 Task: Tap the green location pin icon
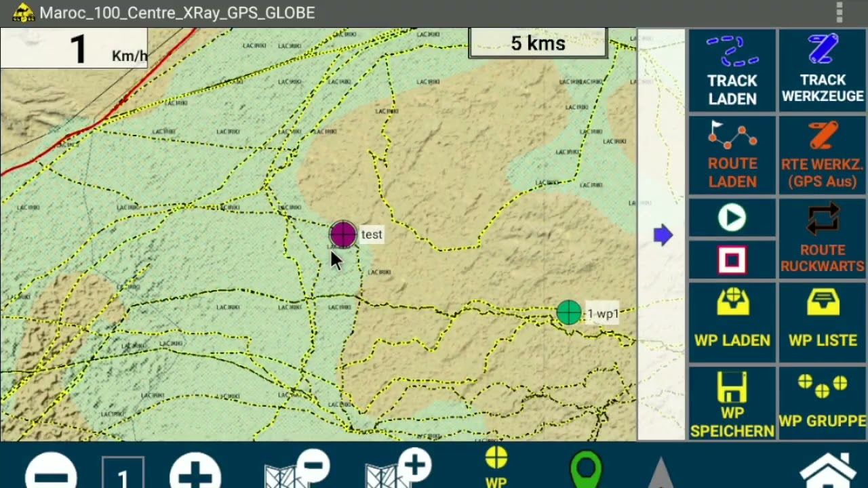586,469
